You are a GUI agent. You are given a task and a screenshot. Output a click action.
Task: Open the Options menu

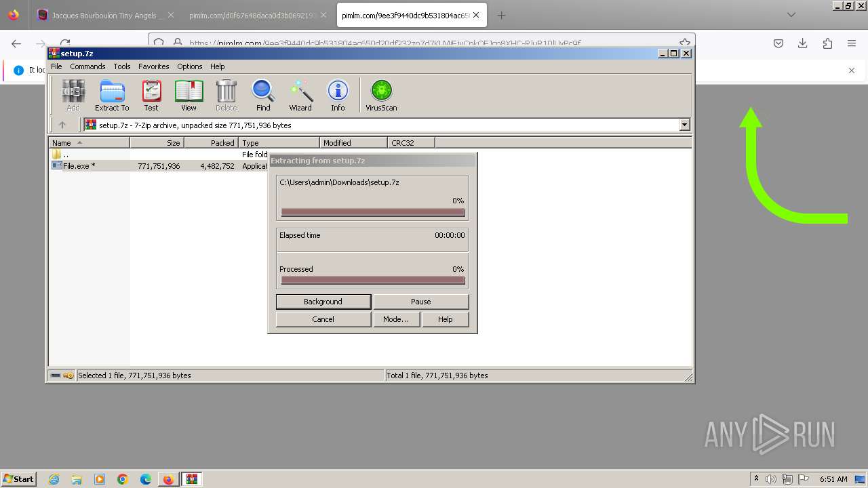[190, 66]
